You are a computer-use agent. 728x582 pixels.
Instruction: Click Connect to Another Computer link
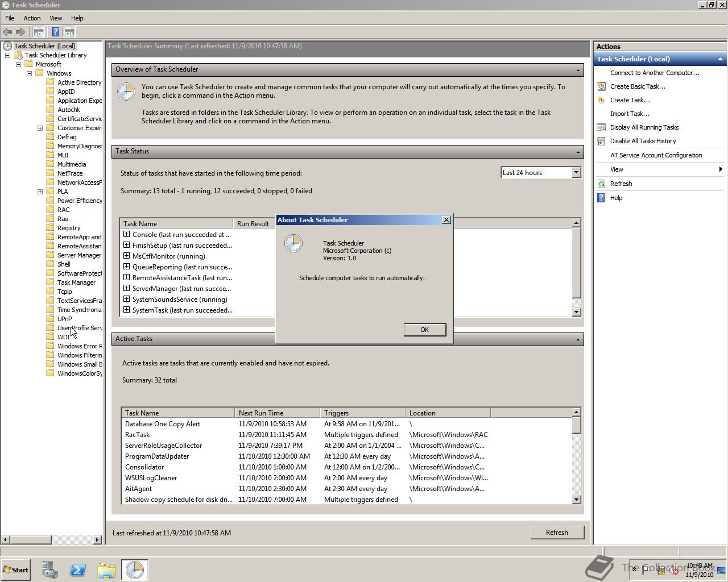(655, 73)
